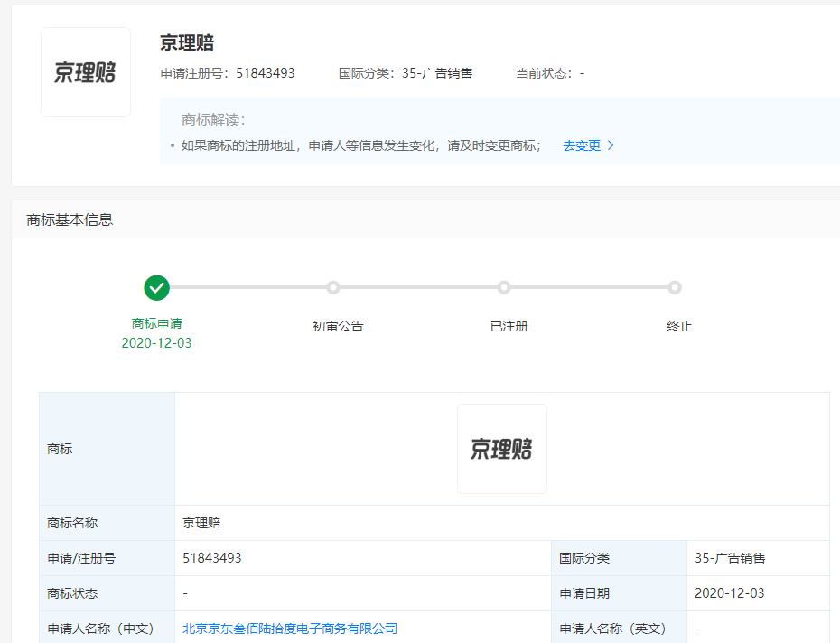This screenshot has width=840, height=643.
Task: Click the 商标解读 heading
Action: [x=213, y=120]
